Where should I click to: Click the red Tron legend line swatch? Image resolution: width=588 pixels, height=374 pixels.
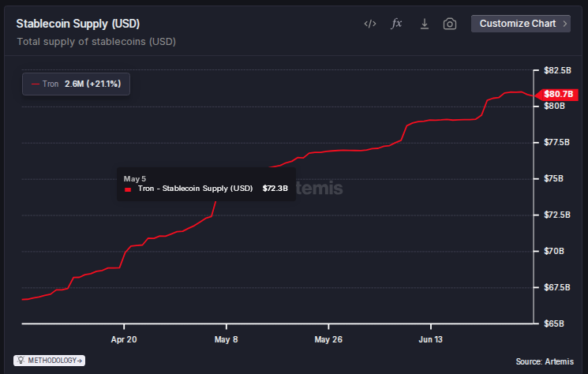(36, 84)
